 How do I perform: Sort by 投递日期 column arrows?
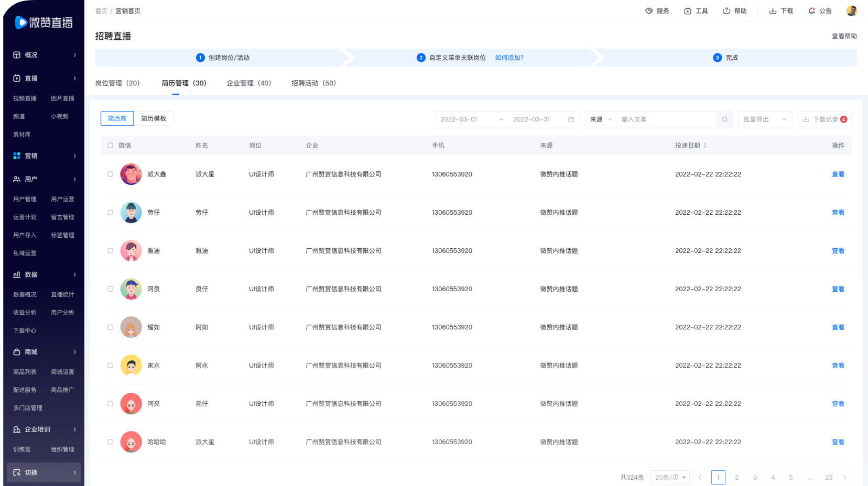pos(705,146)
